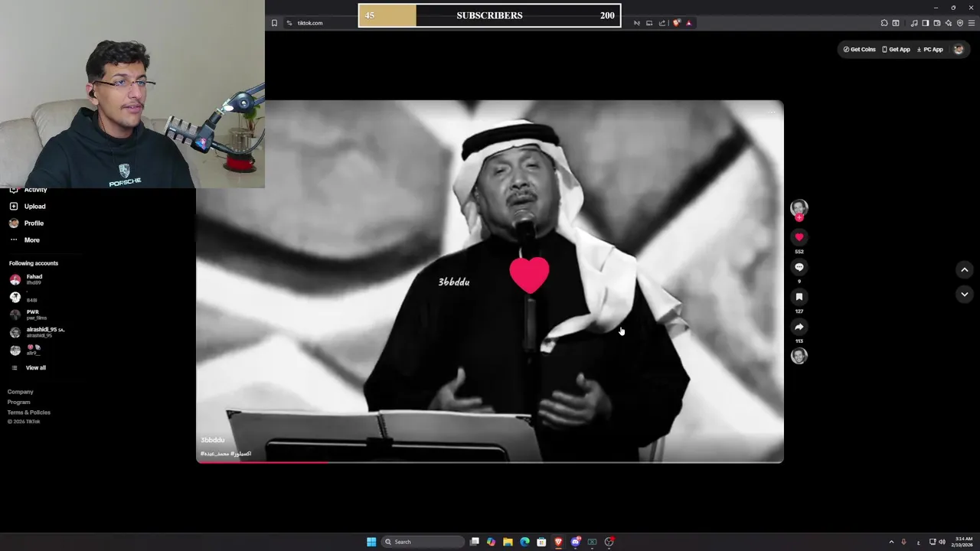Expand View all following accounts

(28, 368)
